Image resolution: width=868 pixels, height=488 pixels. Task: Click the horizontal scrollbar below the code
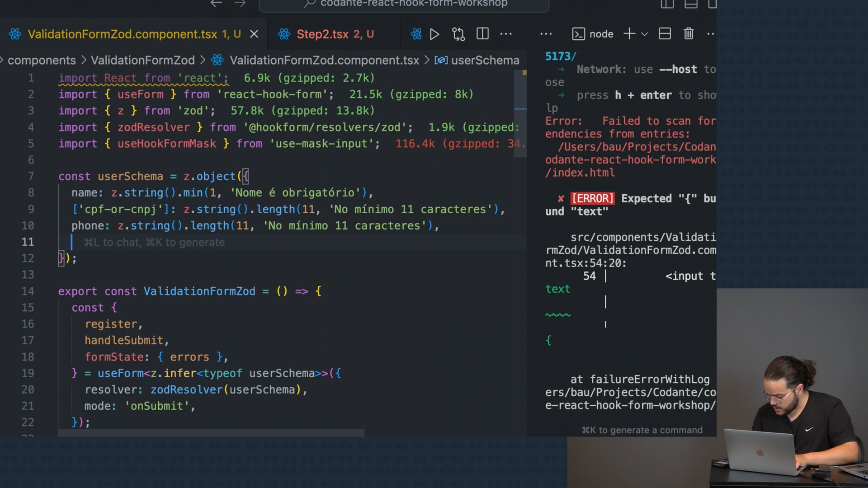coord(211,433)
